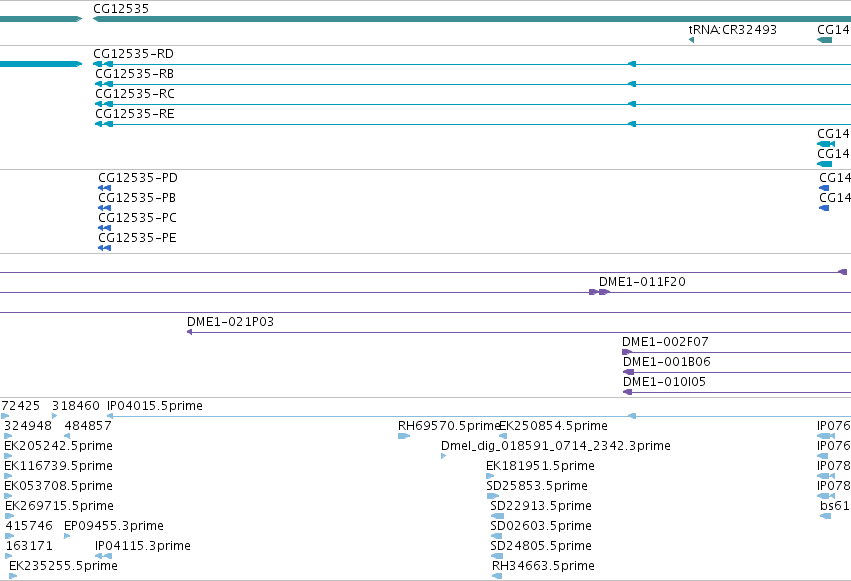Screen dimensions: 851x581
Task: Select the 72425 feature label
Action: 21,406
